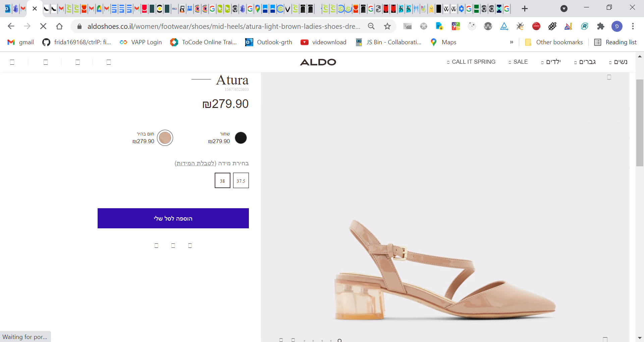Bookmark this page with the star icon
644x342 pixels.
click(387, 26)
